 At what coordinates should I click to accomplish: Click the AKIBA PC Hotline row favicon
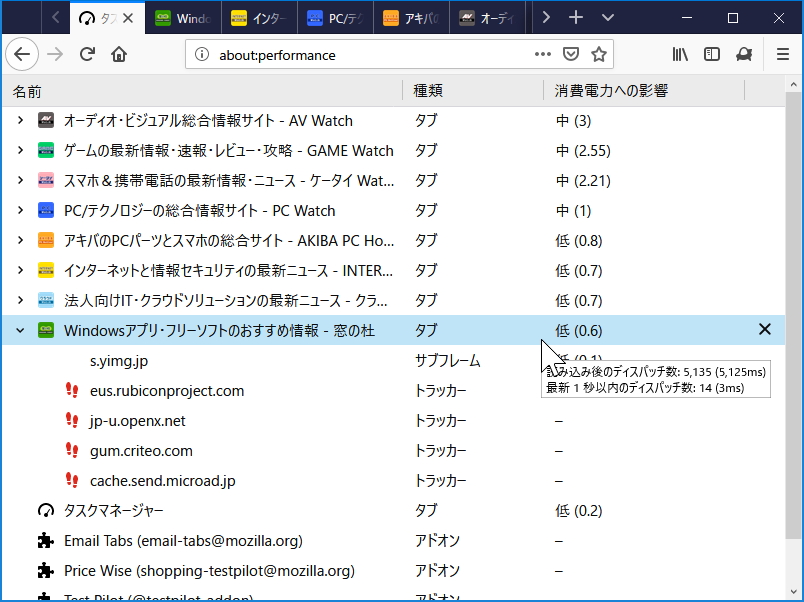[x=46, y=240]
